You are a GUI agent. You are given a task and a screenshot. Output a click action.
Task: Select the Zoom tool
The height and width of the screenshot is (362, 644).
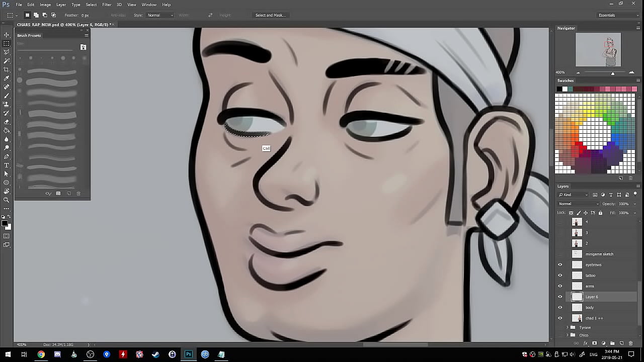(x=7, y=200)
